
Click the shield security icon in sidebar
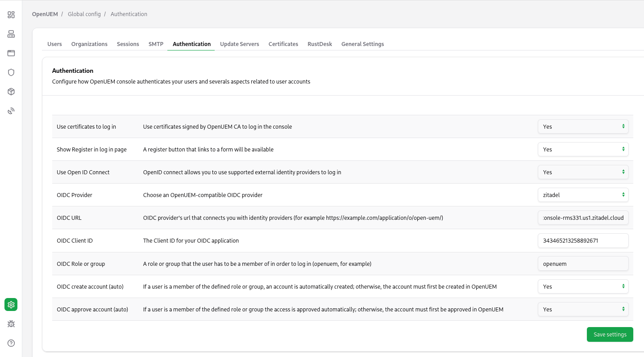tap(11, 72)
